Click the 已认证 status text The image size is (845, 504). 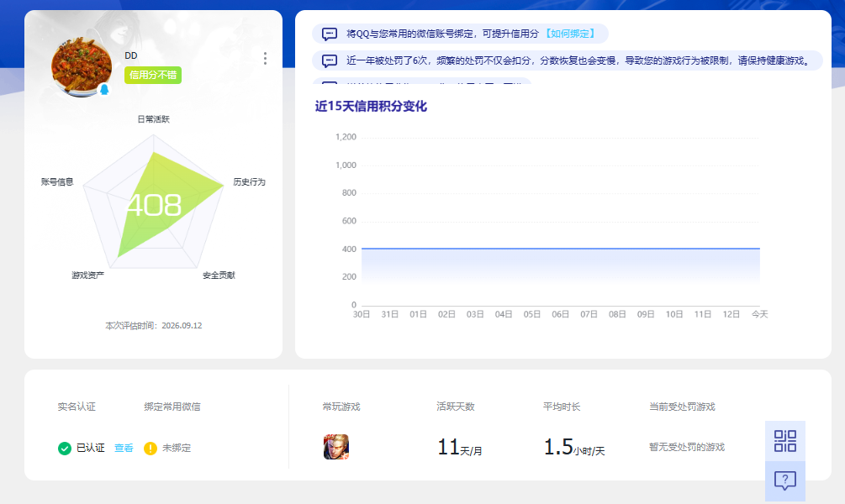tap(91, 448)
